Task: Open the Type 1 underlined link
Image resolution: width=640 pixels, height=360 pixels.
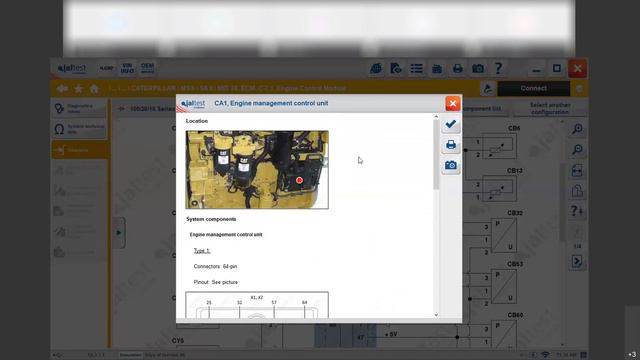Action: (x=202, y=251)
